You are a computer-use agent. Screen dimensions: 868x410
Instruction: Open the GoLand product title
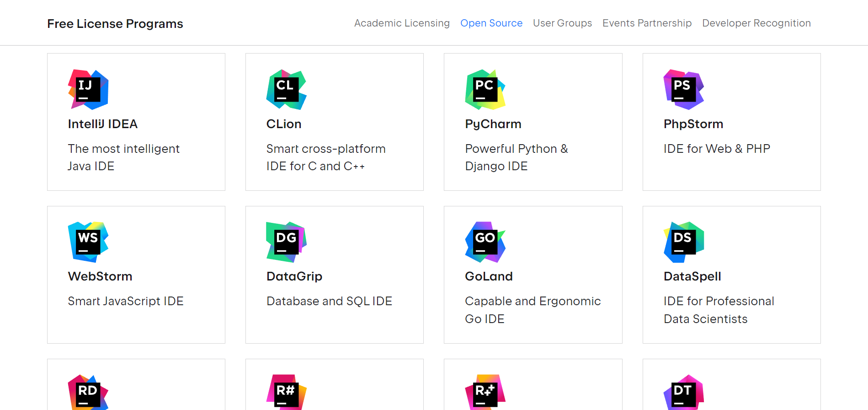(489, 276)
